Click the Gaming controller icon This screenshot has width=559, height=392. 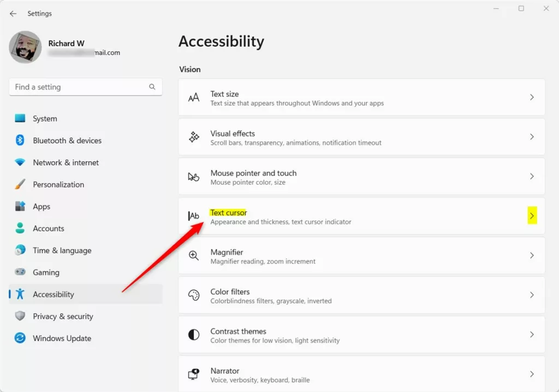coord(20,272)
